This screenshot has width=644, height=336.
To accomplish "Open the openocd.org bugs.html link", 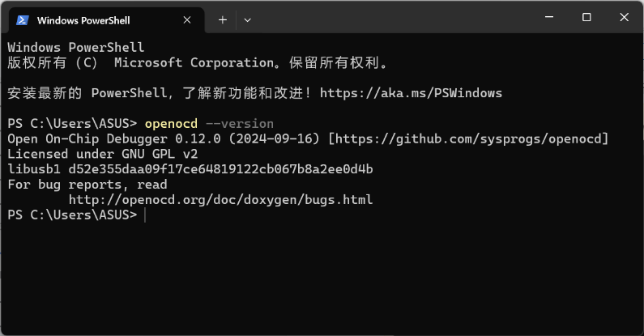I will click(x=220, y=199).
